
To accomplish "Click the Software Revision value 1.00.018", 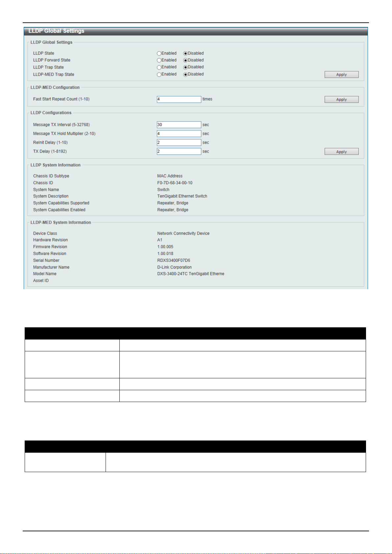I will (x=165, y=254).
